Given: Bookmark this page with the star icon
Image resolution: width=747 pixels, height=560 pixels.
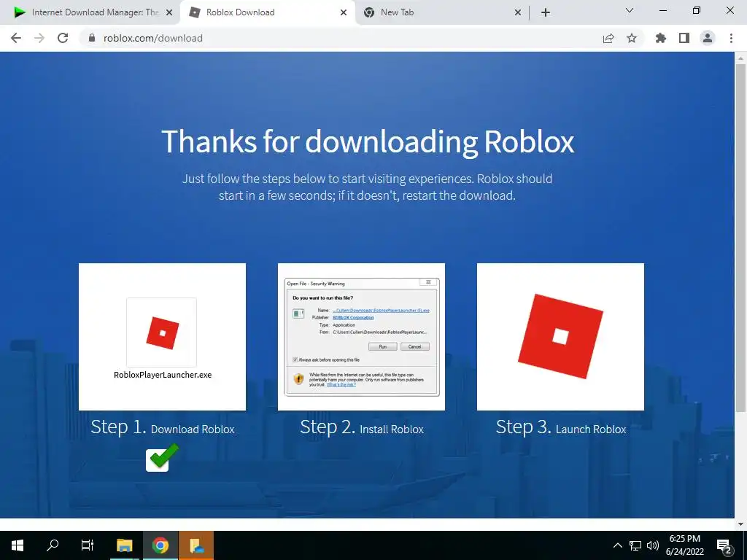Looking at the screenshot, I should pos(632,38).
